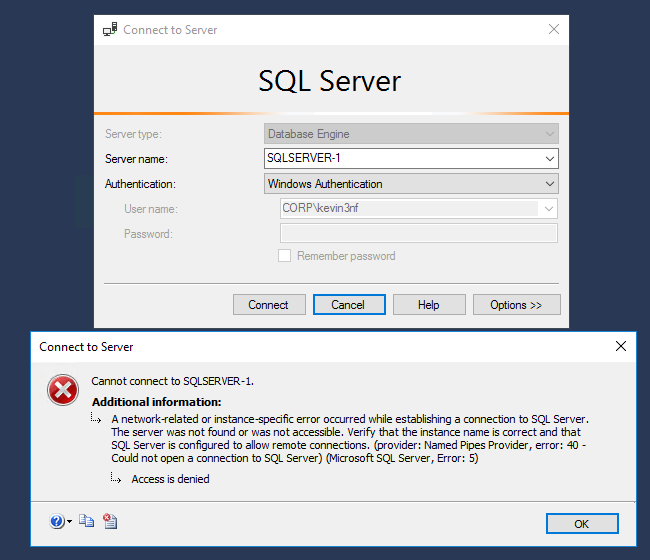Image resolution: width=650 pixels, height=560 pixels.
Task: Click the 'Access is denied' message
Action: pos(170,479)
